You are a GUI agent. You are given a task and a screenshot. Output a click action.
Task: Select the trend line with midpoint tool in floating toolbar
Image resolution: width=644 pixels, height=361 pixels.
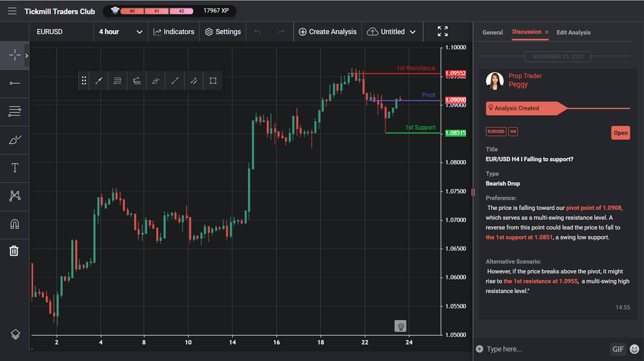99,80
